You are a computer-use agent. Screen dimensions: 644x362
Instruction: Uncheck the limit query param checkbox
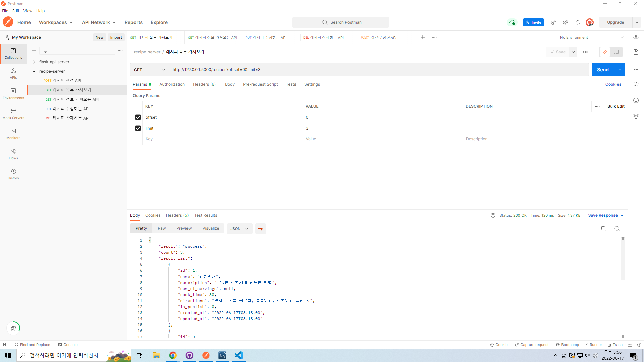[138, 128]
